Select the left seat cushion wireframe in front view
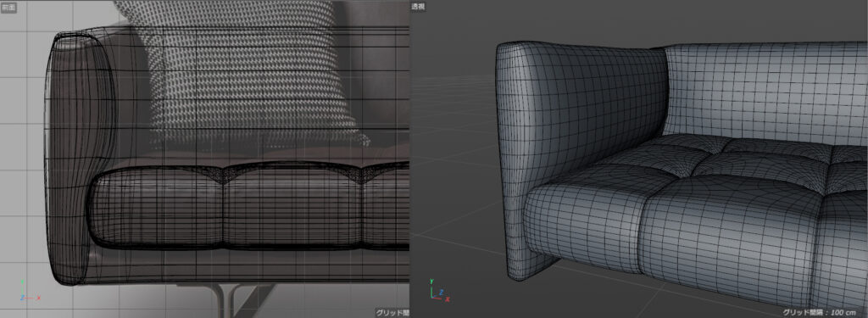 click(x=158, y=208)
